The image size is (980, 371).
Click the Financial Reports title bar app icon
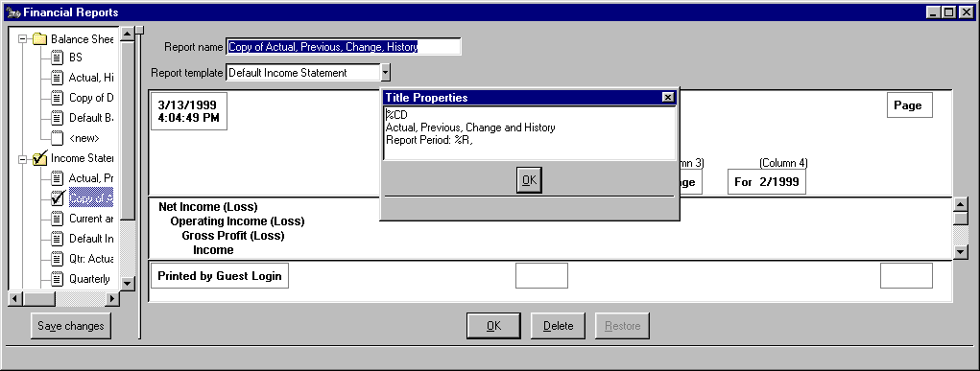[12, 12]
